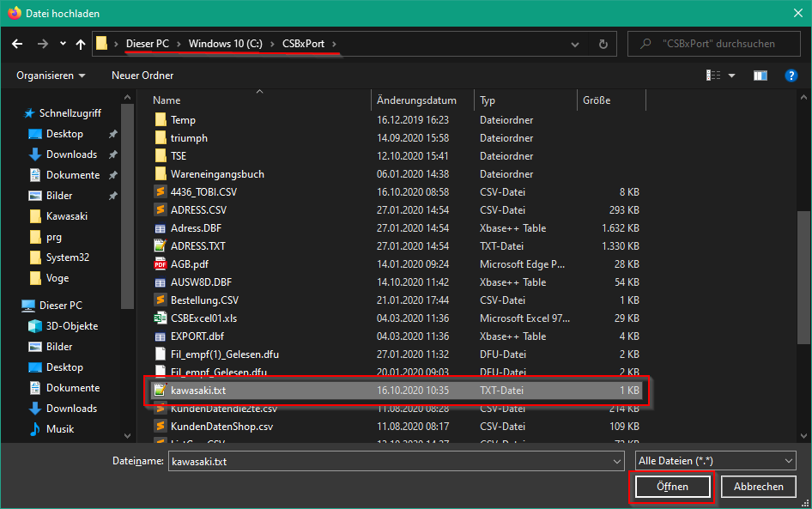
Task: Open the Alle Dateien (*.*) filter dropdown
Action: point(715,461)
